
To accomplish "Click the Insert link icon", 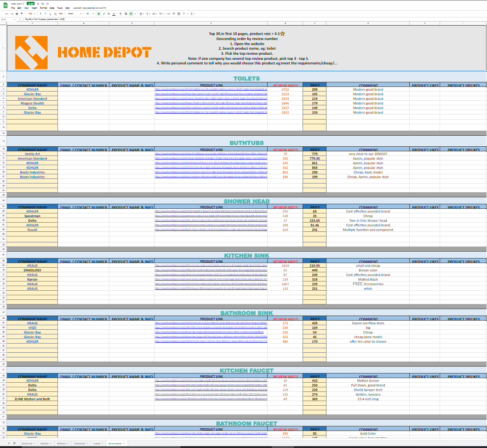I will (x=169, y=14).
